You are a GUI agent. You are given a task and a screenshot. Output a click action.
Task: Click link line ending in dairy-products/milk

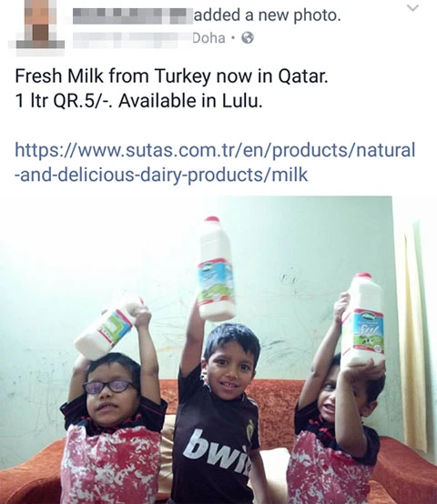[161, 175]
